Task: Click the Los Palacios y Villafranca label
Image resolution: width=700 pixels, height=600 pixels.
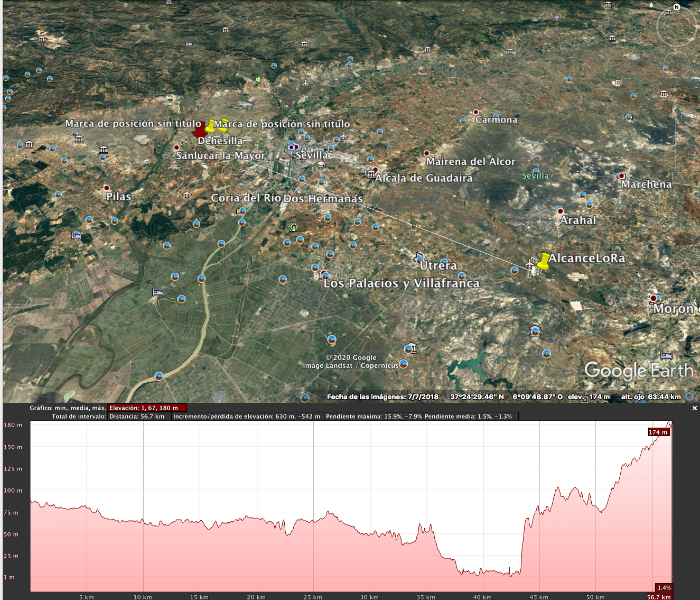Action: click(402, 283)
